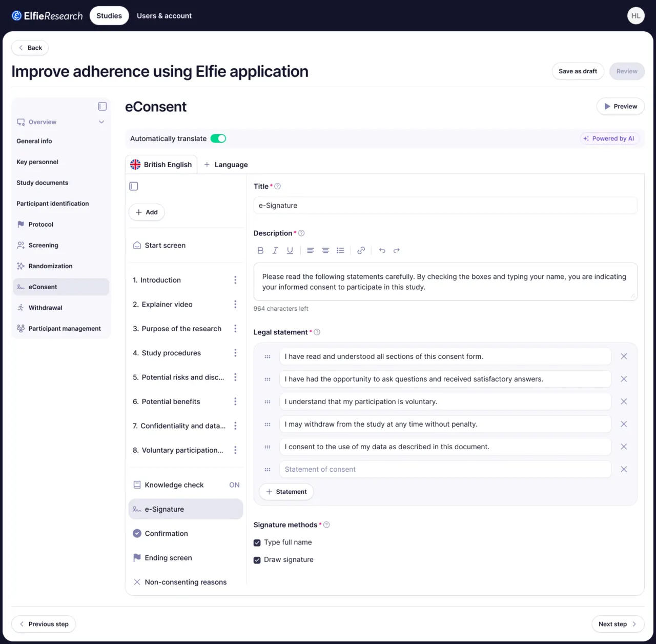Open Non-consenting reasons section

pos(186,582)
